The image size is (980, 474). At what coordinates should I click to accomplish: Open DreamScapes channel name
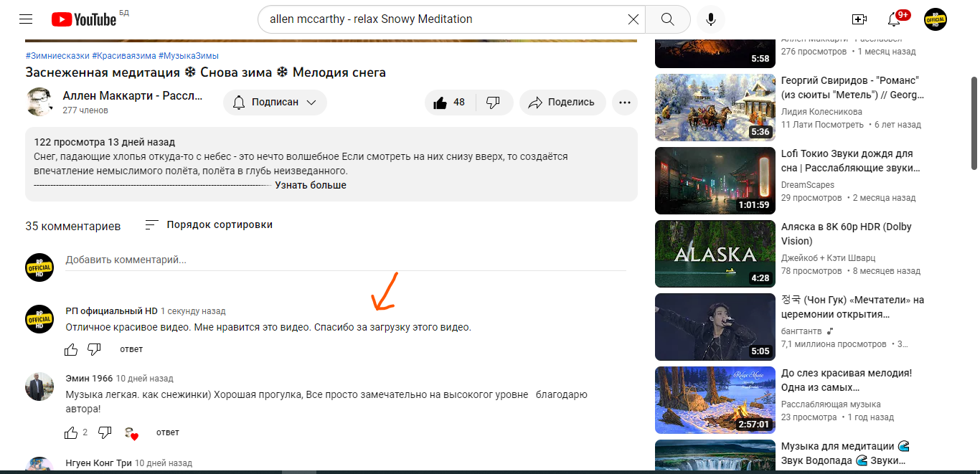pyautogui.click(x=808, y=185)
